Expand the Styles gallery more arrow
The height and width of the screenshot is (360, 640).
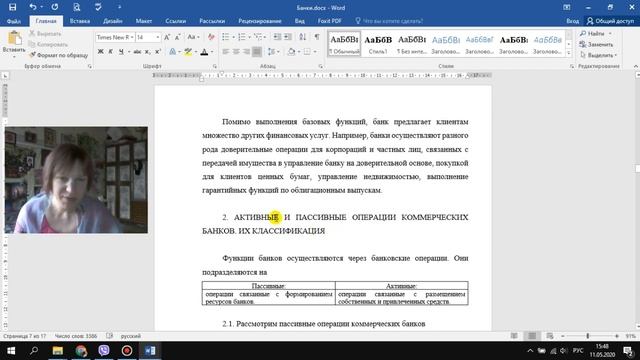[569, 53]
